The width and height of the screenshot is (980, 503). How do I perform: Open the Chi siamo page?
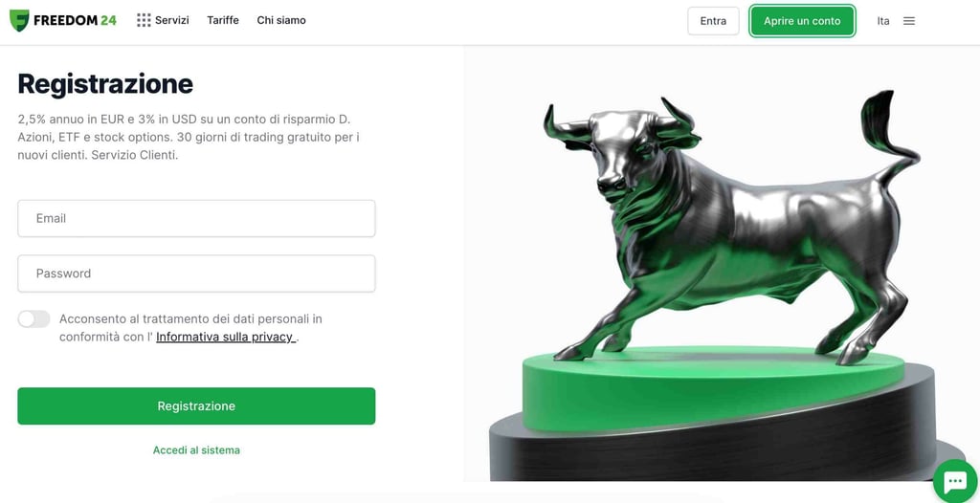(281, 21)
